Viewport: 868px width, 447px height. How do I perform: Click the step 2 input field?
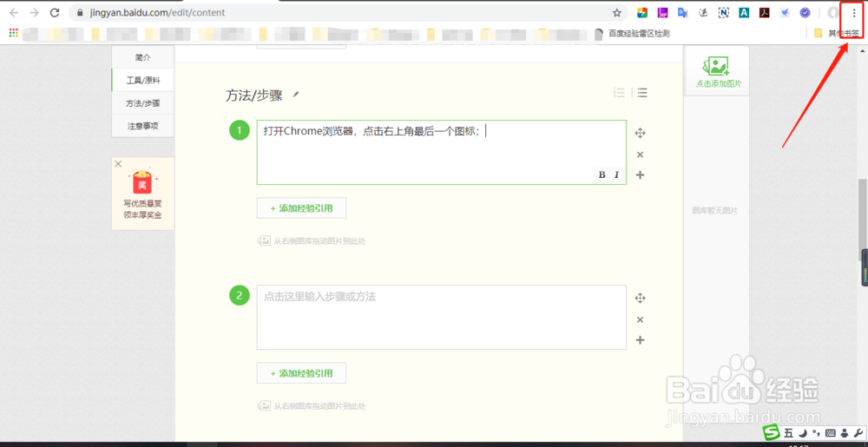pos(441,317)
